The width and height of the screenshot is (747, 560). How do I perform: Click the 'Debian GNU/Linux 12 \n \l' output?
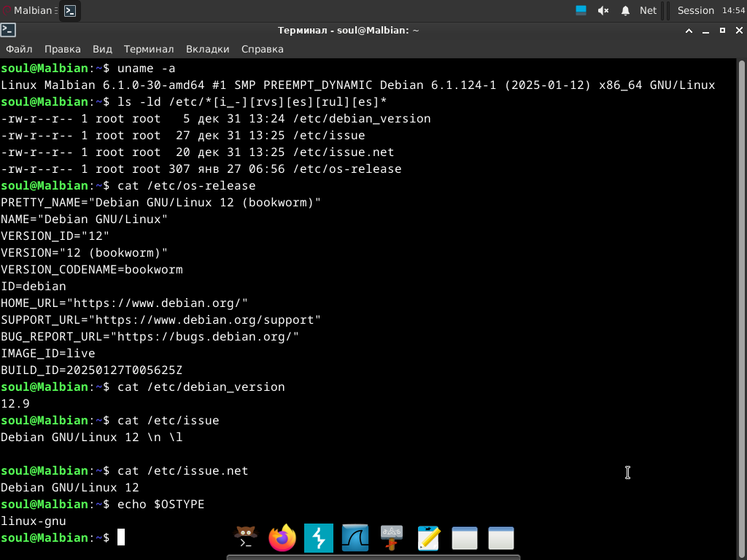[91, 437]
